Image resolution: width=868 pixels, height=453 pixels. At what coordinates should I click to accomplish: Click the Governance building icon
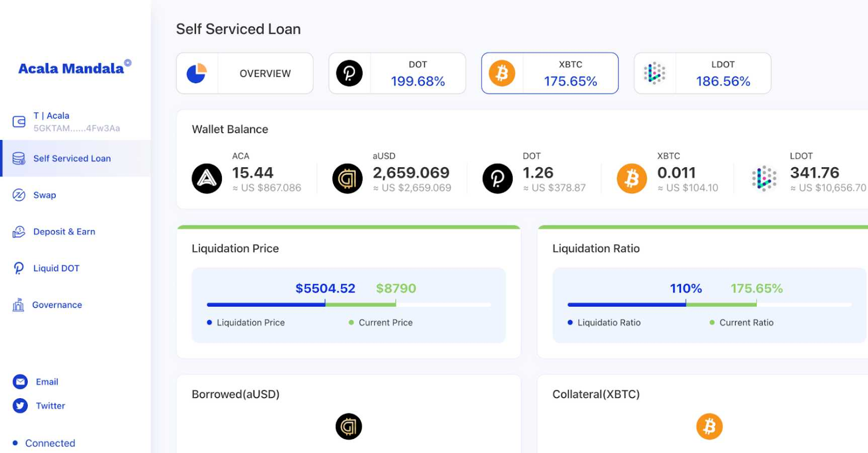pos(18,305)
